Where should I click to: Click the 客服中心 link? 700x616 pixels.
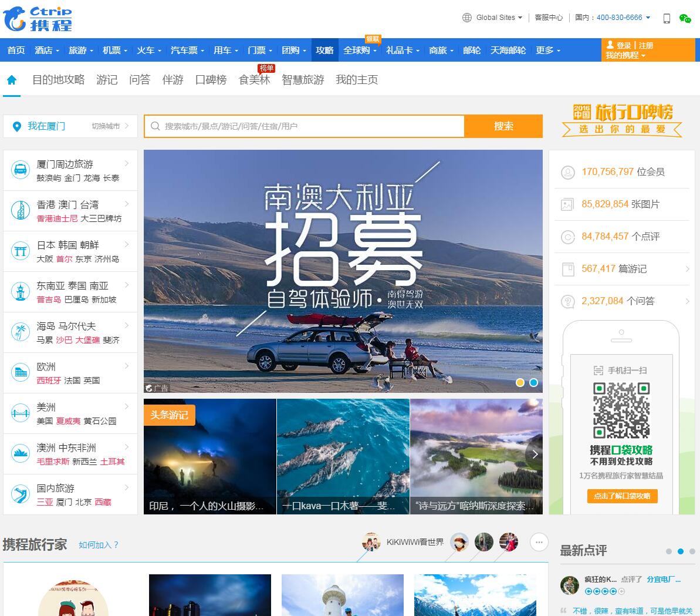coord(549,18)
